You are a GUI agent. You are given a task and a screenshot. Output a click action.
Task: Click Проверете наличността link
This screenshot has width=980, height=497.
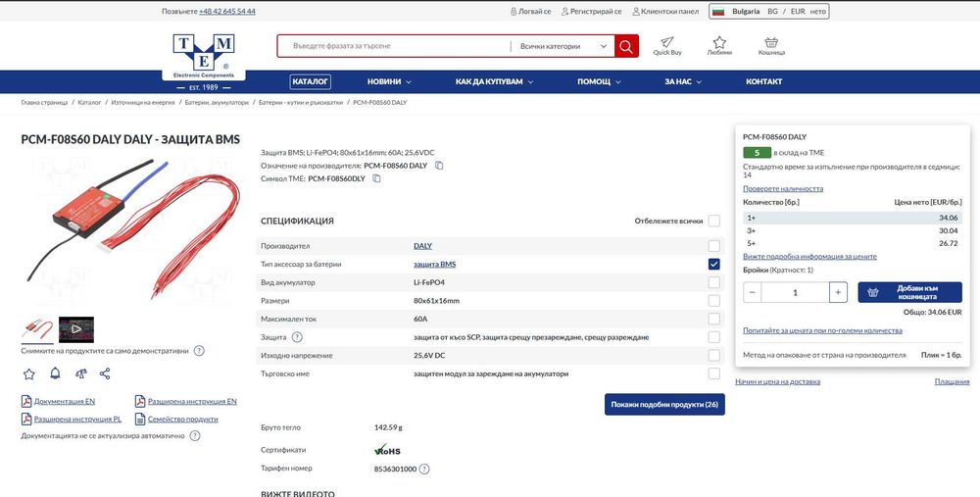[782, 189]
